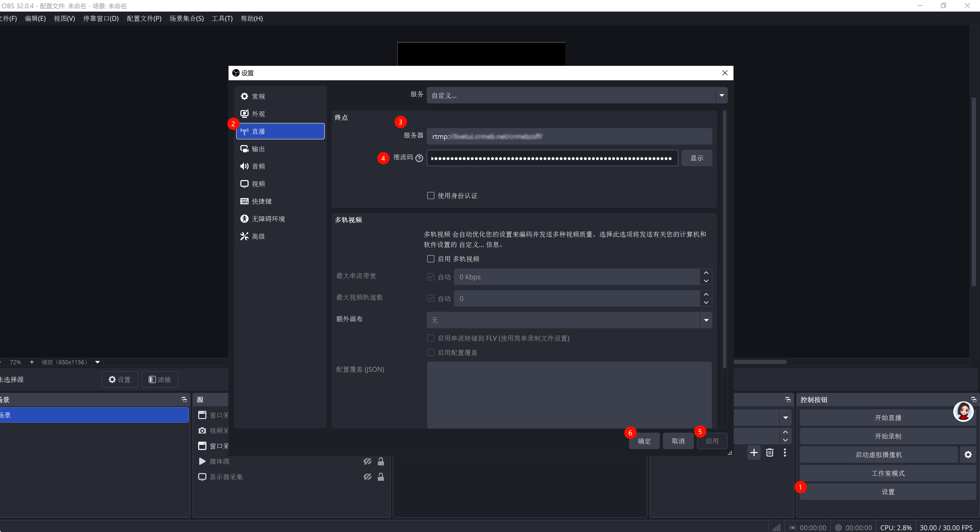Click the settings dialog vertical scrollbar
Image resolution: width=980 pixels, height=532 pixels.
[724, 240]
